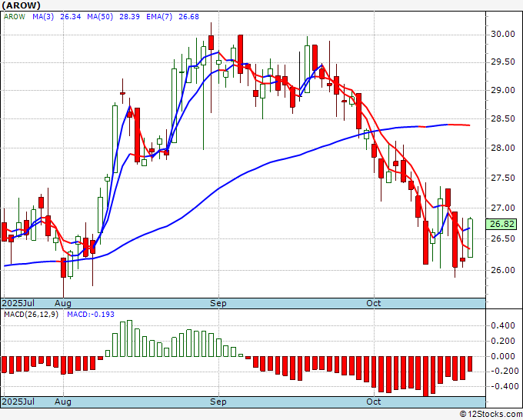Click the green AROW legend label
The height and width of the screenshot is (420, 523).
coord(15,17)
